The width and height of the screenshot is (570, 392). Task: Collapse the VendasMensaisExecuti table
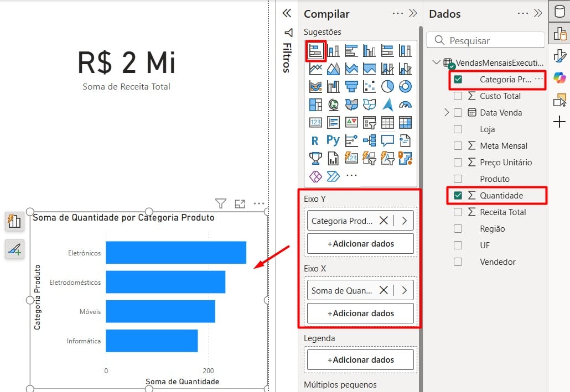click(x=436, y=62)
